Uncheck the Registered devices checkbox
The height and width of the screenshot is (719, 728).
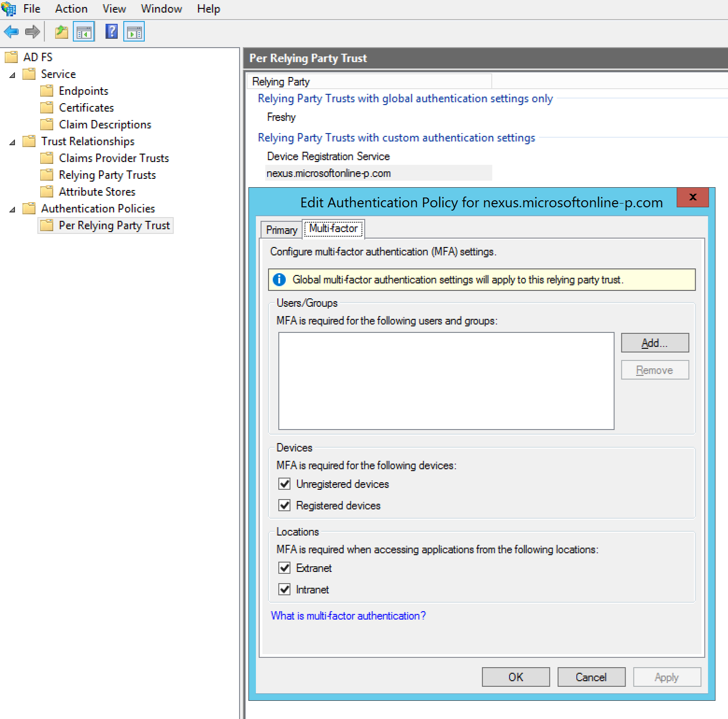pyautogui.click(x=284, y=505)
